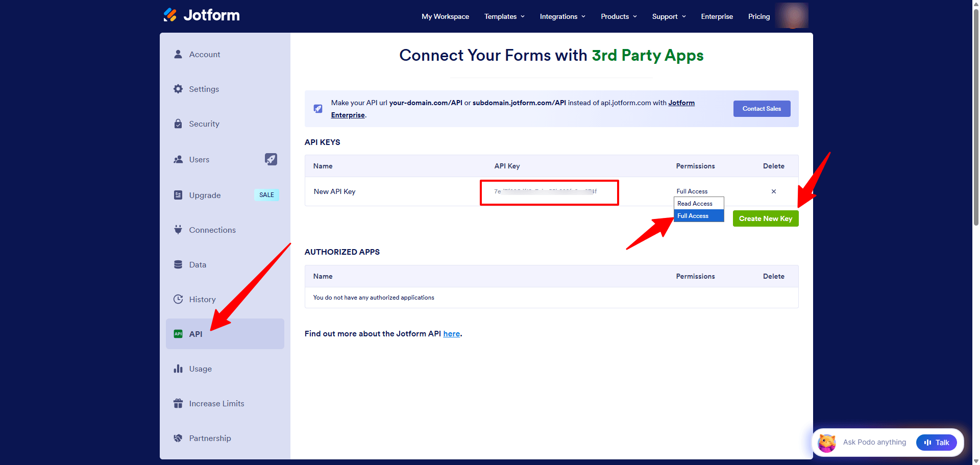Open the Data section
Image resolution: width=980 pixels, height=465 pixels.
[225, 264]
